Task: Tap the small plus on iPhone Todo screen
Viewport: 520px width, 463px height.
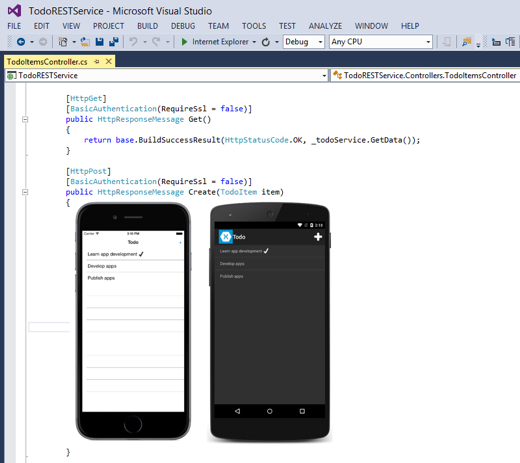Action: 180,243
